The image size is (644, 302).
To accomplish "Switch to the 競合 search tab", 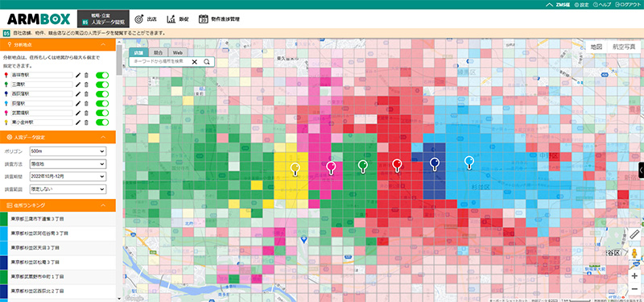I will 158,52.
